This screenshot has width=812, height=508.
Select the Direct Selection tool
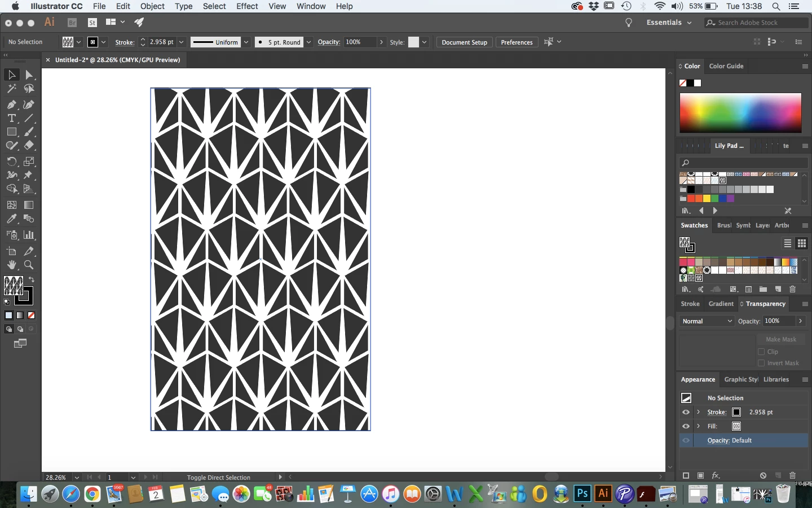[x=29, y=75]
